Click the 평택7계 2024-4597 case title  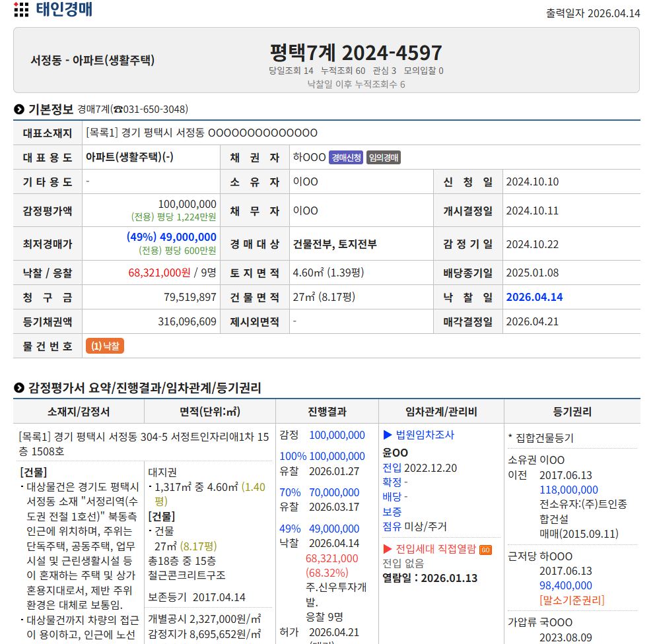pos(355,52)
